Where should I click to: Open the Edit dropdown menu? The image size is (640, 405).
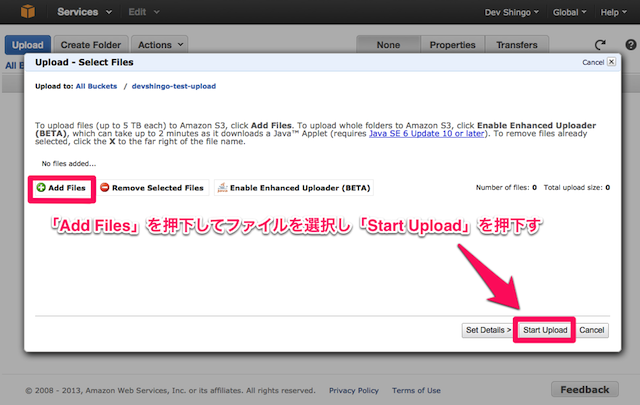click(144, 12)
